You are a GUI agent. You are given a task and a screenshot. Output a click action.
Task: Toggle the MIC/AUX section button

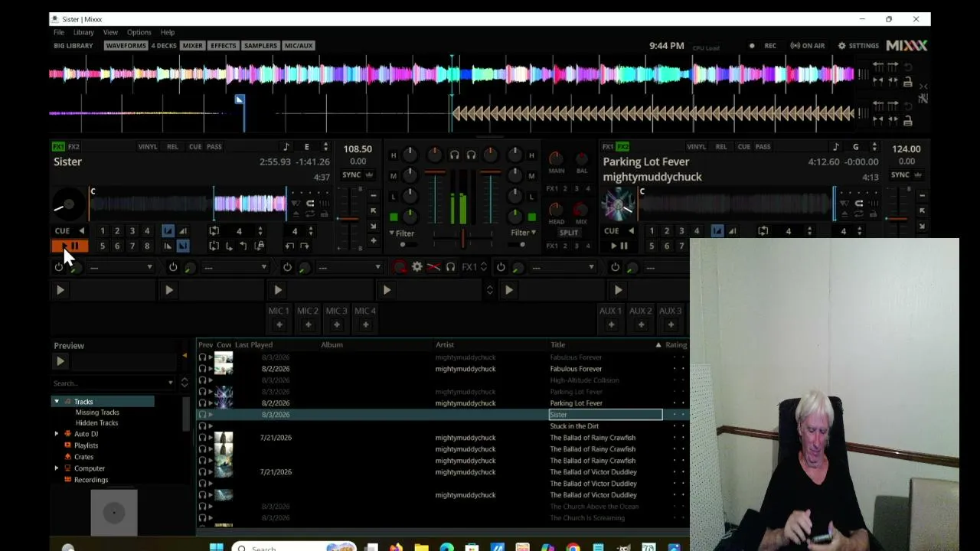point(299,45)
